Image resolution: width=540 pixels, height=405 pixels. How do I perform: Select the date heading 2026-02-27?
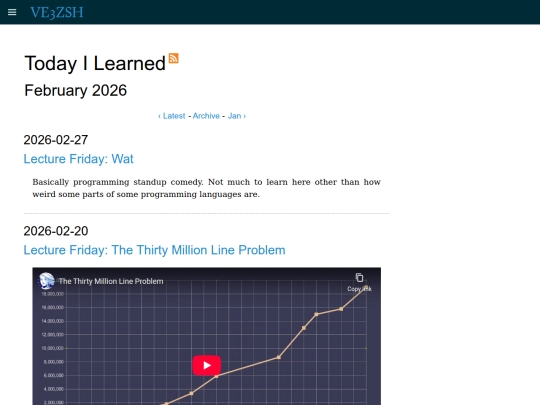pos(56,140)
